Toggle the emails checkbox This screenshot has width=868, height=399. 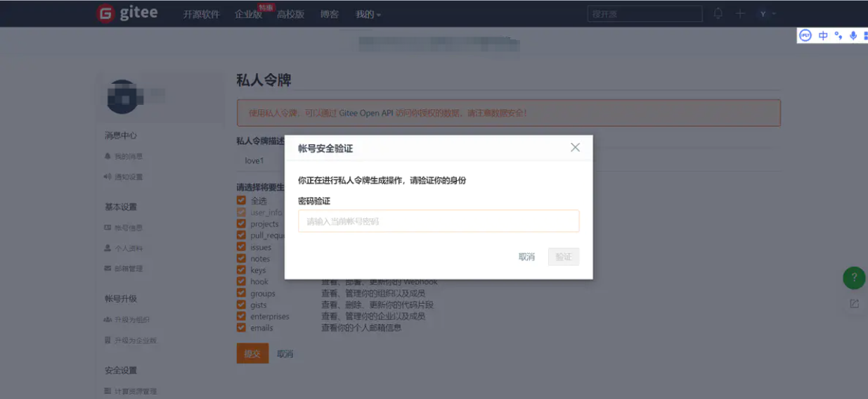[x=241, y=327]
